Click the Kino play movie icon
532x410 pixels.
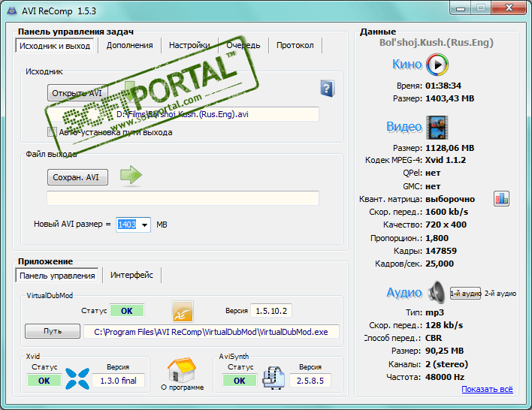(x=437, y=65)
